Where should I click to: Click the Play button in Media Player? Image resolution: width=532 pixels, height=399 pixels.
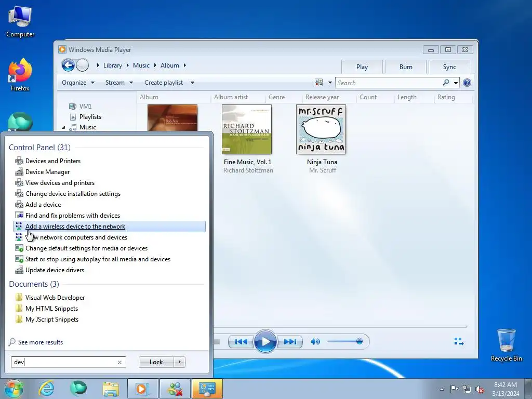265,341
